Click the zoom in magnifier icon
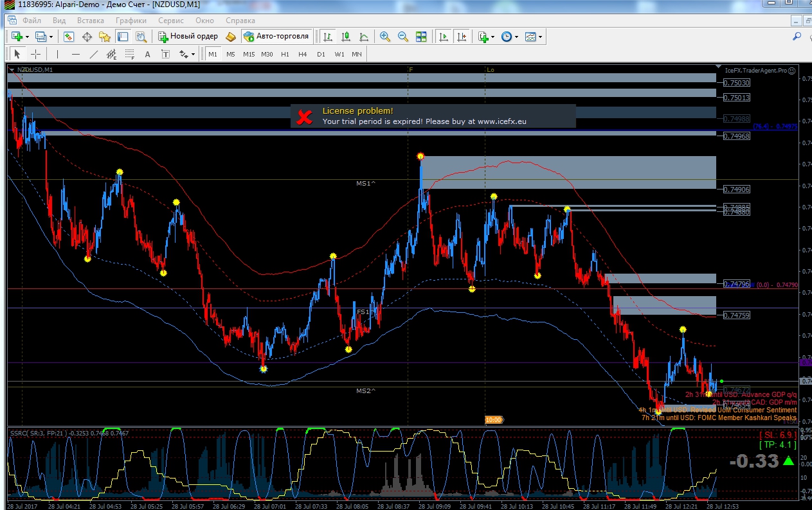Viewport: 812px width, 510px height. (x=384, y=37)
